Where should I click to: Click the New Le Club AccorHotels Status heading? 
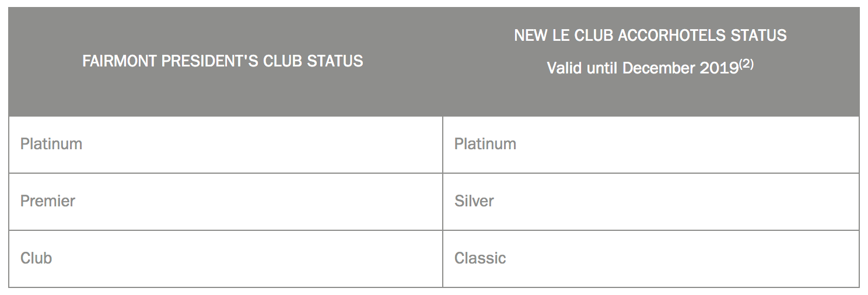tap(650, 36)
